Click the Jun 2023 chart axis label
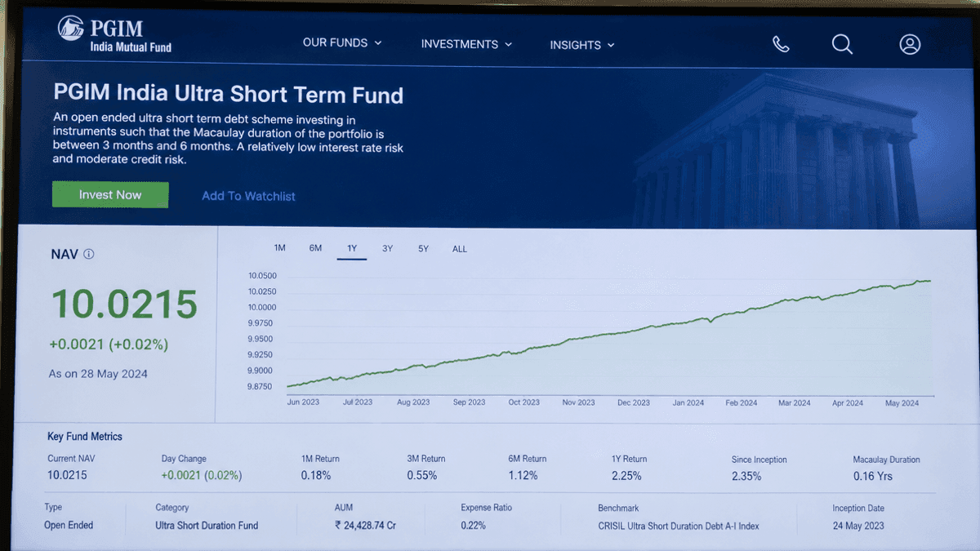This screenshot has height=551, width=980. [303, 402]
